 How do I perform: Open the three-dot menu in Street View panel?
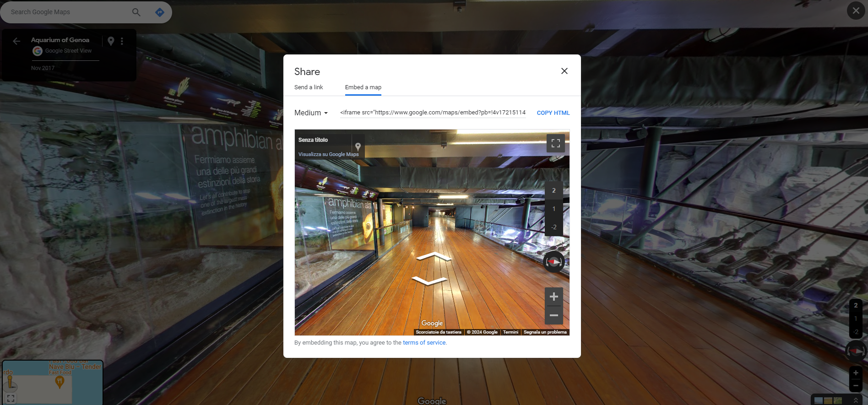pyautogui.click(x=122, y=41)
